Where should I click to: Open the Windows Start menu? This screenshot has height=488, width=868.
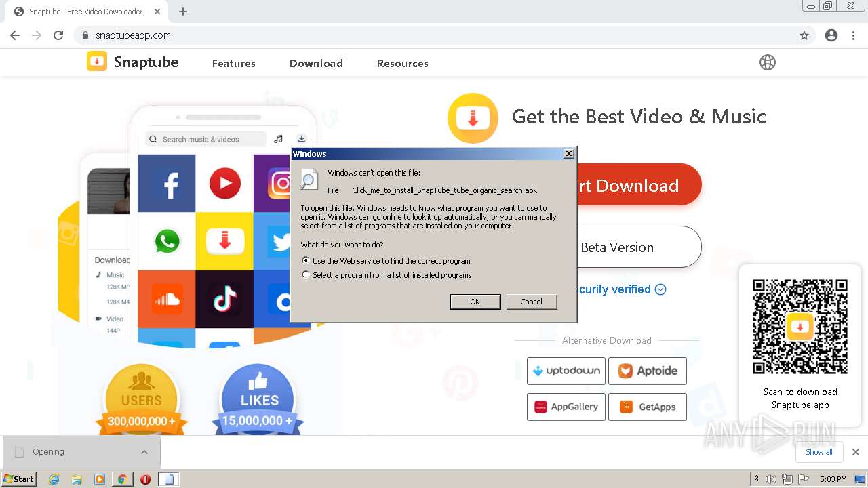point(19,479)
